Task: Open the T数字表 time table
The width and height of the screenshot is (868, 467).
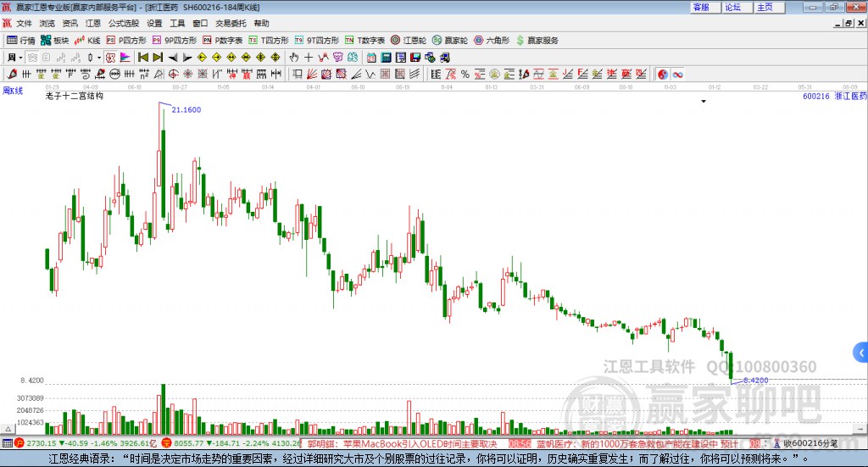Action: point(364,41)
